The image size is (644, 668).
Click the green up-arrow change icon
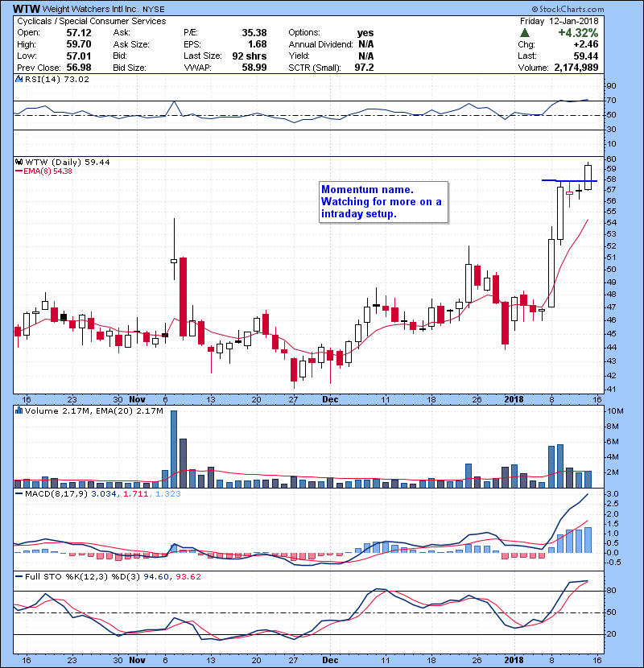point(525,33)
